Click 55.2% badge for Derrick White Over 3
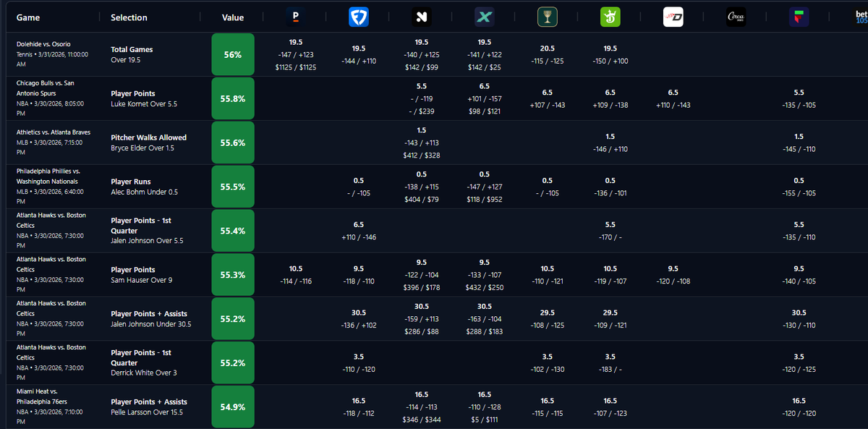 [x=233, y=363]
